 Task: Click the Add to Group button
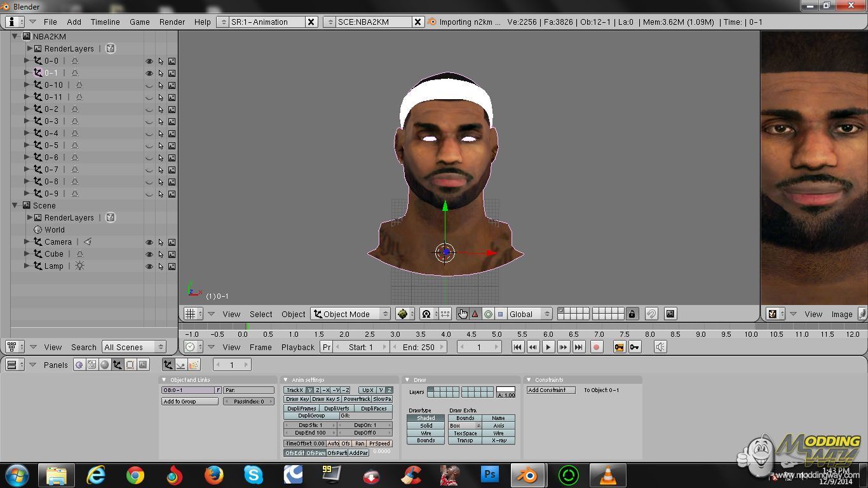coord(190,402)
